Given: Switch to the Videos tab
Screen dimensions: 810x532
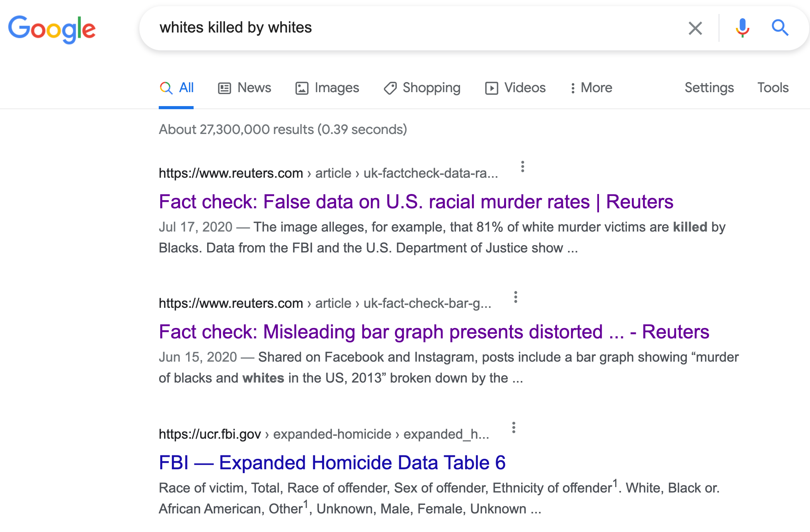Looking at the screenshot, I should click(515, 88).
